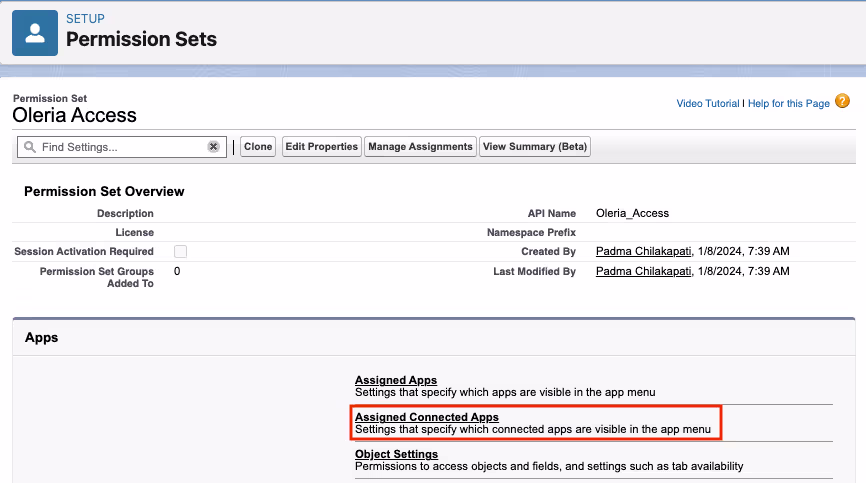Viewport: 866px width, 483px height.
Task: Open Assigned Apps settings
Action: click(x=396, y=380)
